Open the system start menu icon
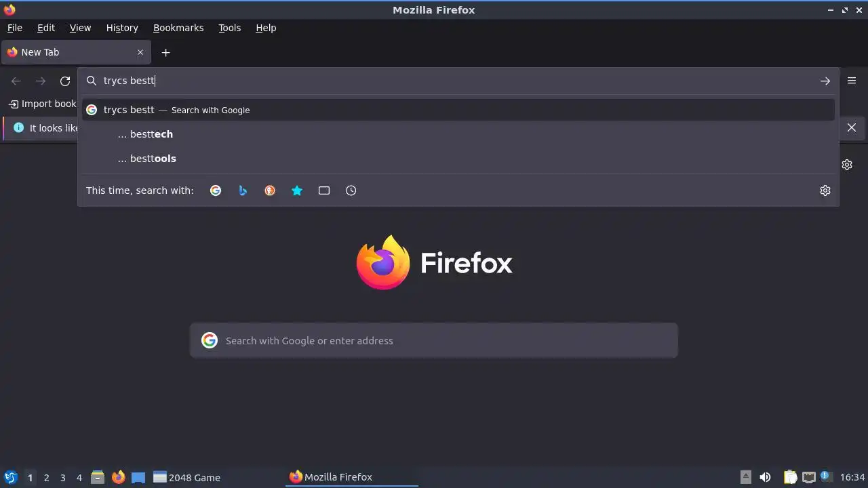This screenshot has height=488, width=868. click(10, 477)
